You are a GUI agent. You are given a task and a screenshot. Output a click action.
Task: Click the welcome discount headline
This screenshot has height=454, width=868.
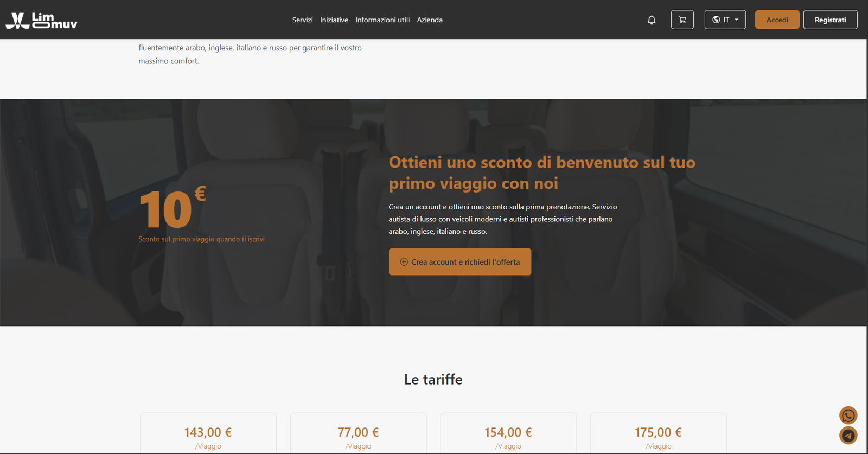(542, 173)
